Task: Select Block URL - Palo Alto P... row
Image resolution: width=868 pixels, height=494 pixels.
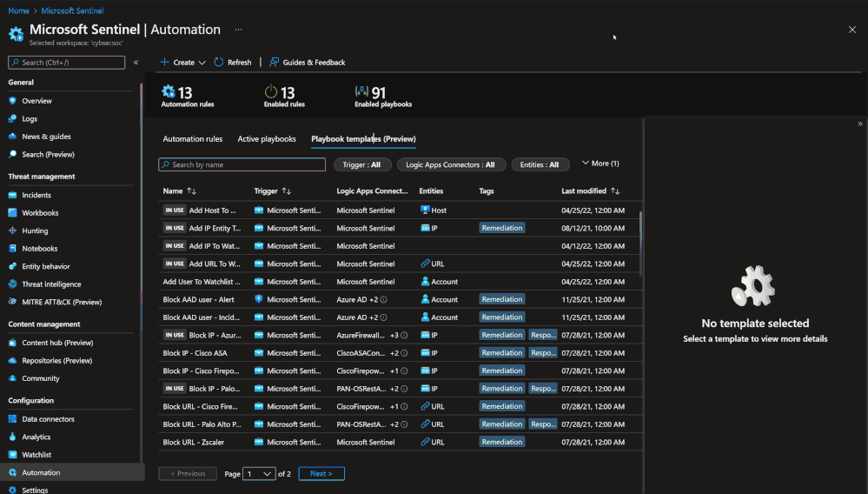Action: 400,424
